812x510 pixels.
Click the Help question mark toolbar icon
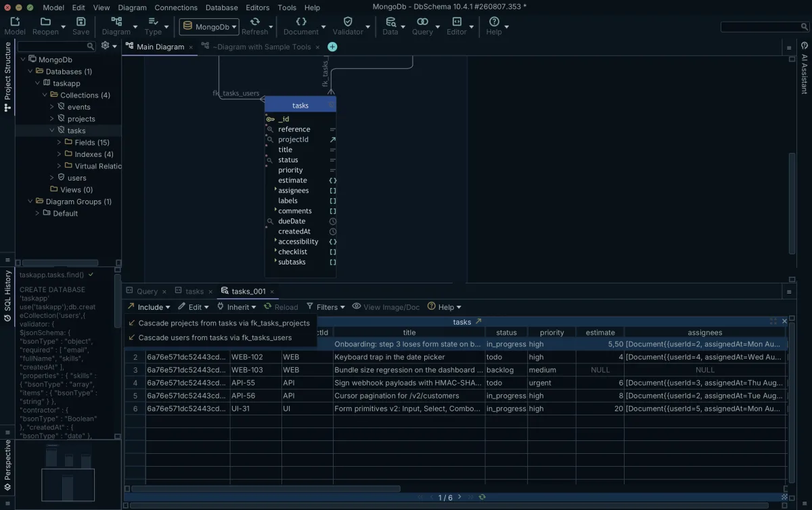pyautogui.click(x=494, y=22)
